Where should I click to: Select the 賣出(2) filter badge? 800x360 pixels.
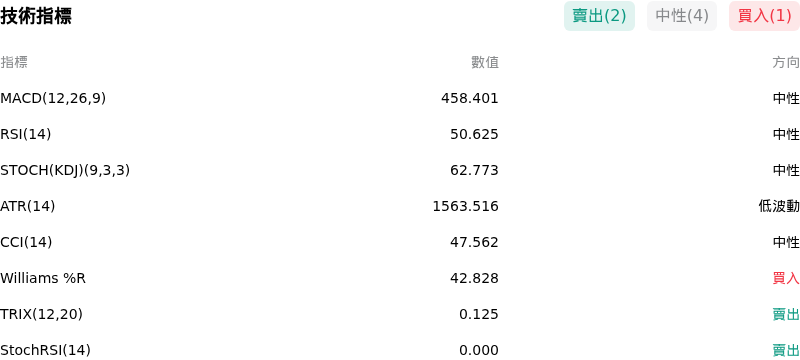[599, 16]
